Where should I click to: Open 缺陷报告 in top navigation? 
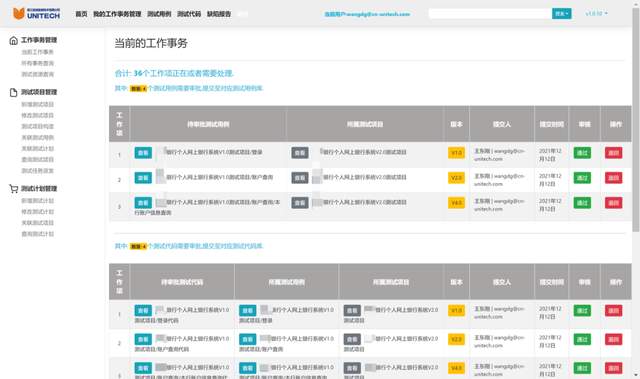click(219, 14)
